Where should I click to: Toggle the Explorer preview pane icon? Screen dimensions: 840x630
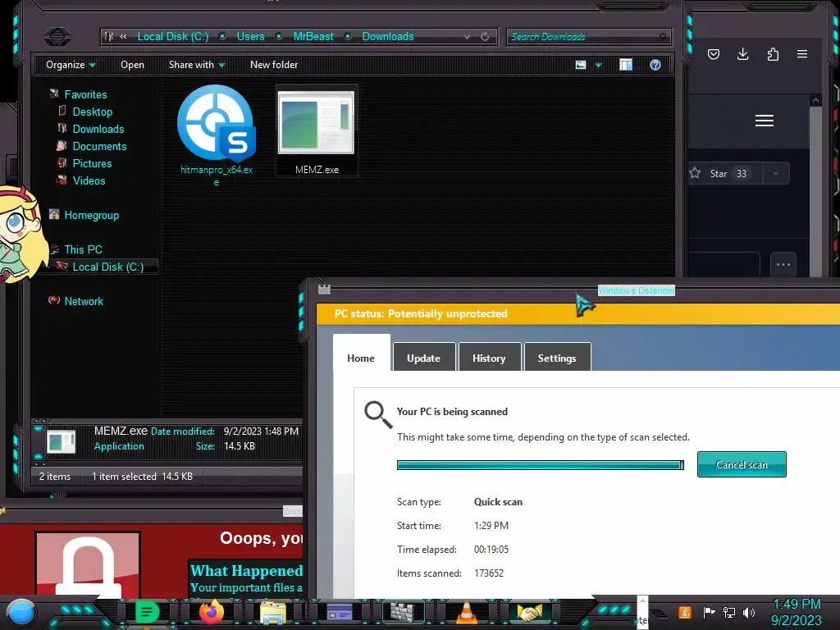coord(626,65)
